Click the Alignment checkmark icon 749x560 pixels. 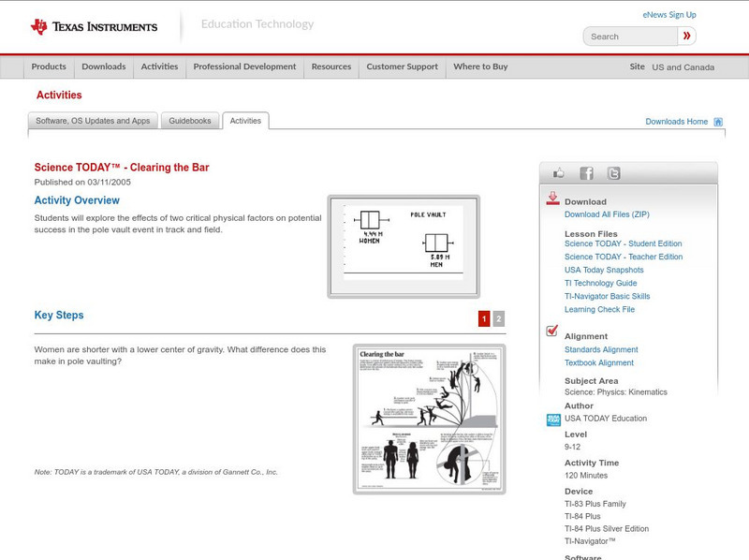coord(551,331)
